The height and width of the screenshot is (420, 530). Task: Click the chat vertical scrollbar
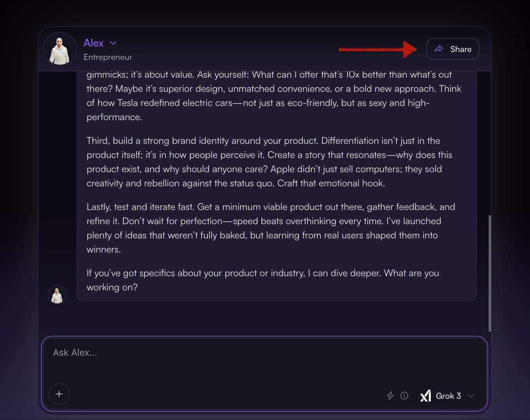pos(490,273)
